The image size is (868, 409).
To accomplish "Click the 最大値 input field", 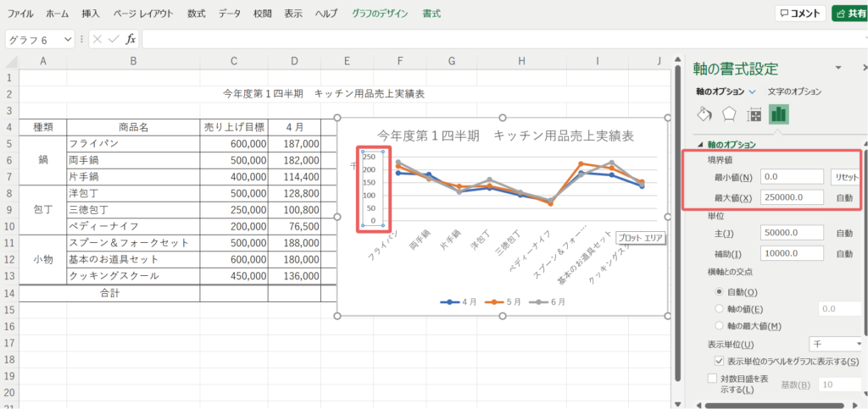I will point(791,197).
